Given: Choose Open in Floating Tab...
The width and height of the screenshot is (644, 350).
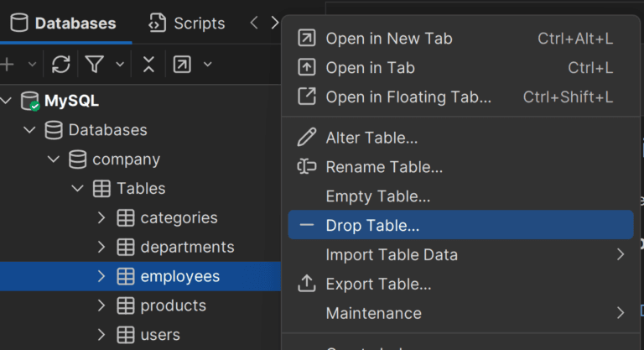Looking at the screenshot, I should click(460, 97).
